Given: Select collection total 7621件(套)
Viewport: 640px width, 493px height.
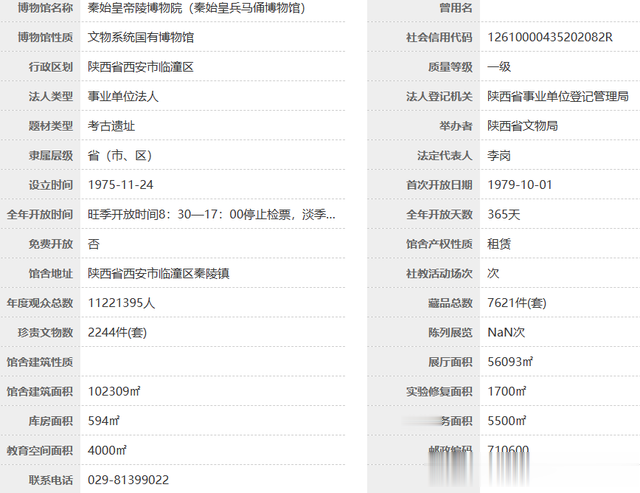Looking at the screenshot, I should pyautogui.click(x=517, y=303).
